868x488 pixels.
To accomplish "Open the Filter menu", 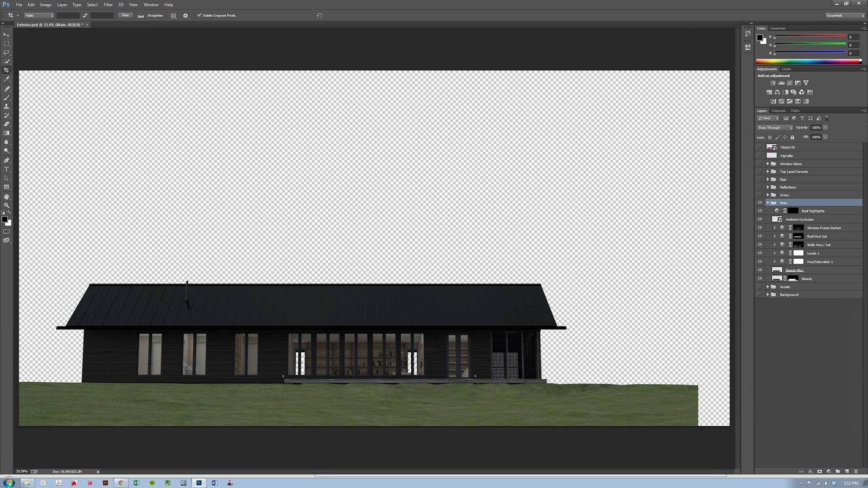I will click(x=108, y=4).
